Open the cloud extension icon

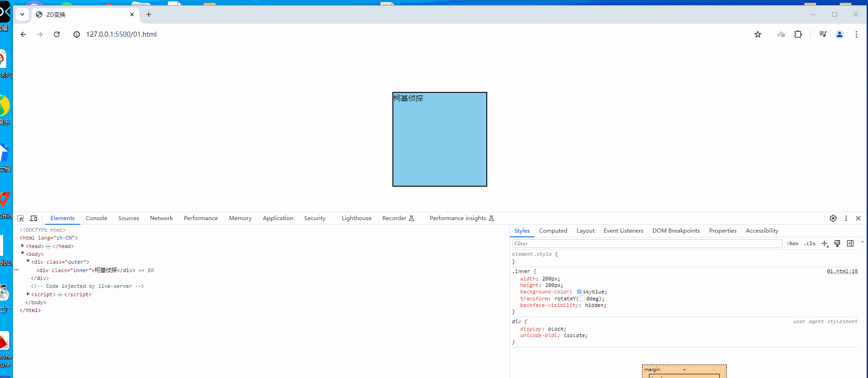[781, 34]
